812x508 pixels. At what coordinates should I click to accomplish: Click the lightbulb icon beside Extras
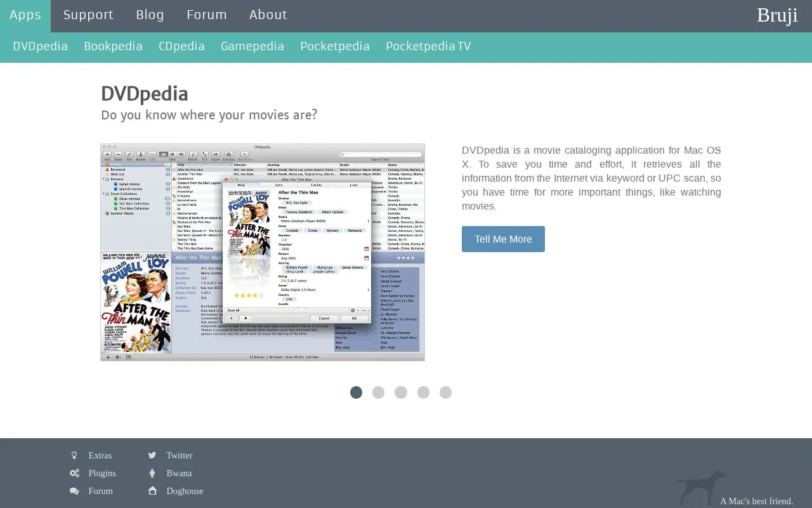click(x=74, y=455)
